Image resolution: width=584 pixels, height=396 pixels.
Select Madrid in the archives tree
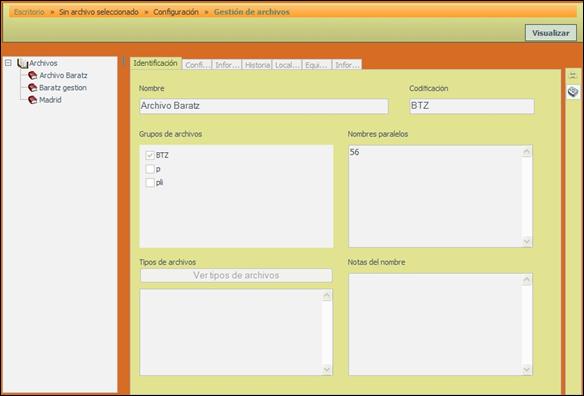tap(50, 100)
